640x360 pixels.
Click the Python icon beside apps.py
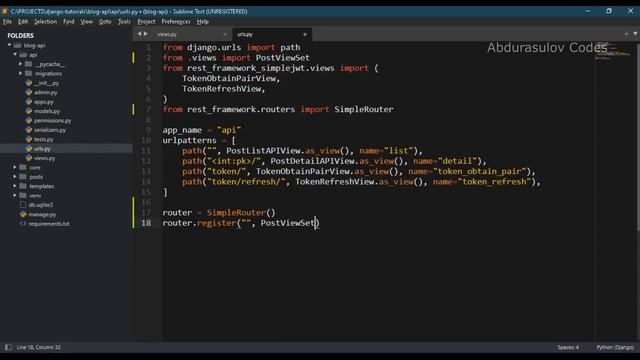(29, 102)
